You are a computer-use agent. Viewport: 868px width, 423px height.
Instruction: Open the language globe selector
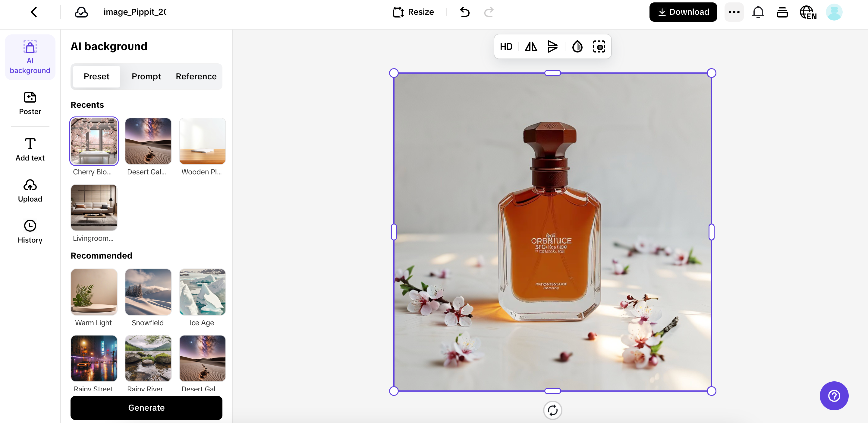[808, 12]
